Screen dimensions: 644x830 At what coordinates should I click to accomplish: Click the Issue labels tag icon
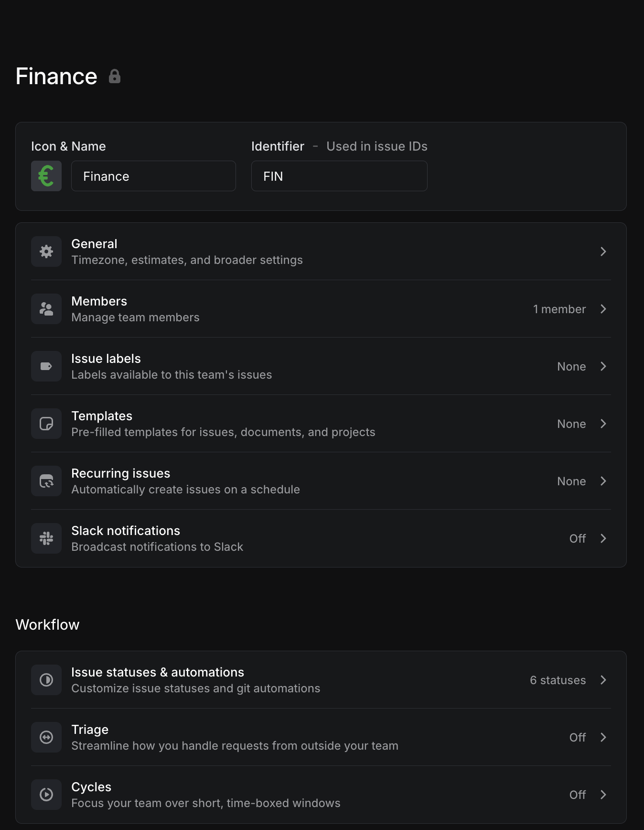click(46, 366)
